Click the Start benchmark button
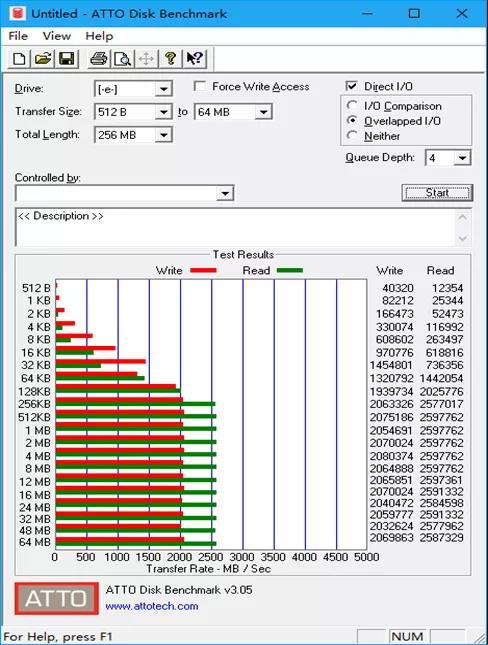 (437, 193)
